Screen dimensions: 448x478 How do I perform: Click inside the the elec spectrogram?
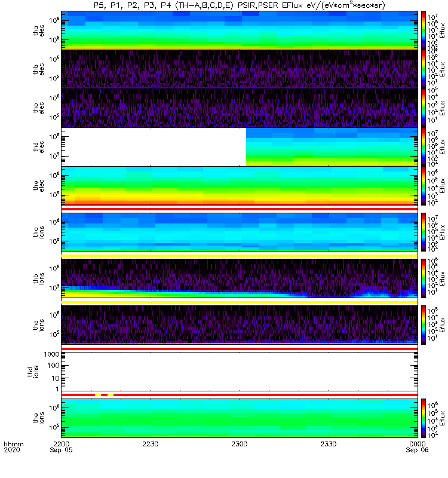240,186
